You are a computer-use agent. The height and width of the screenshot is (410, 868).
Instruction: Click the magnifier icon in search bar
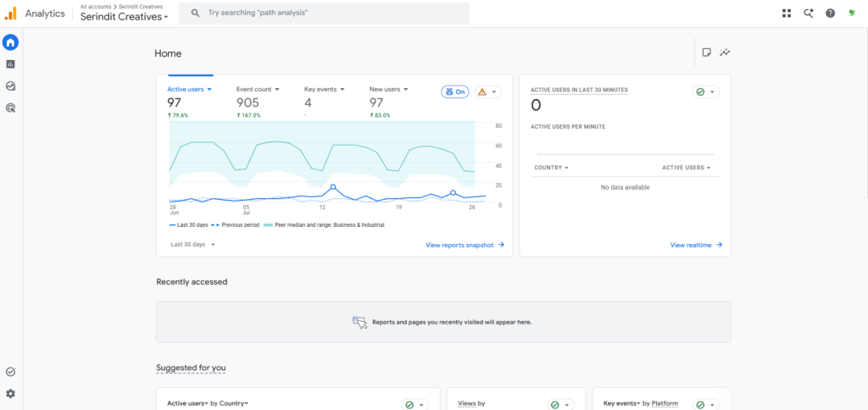pyautogui.click(x=195, y=13)
